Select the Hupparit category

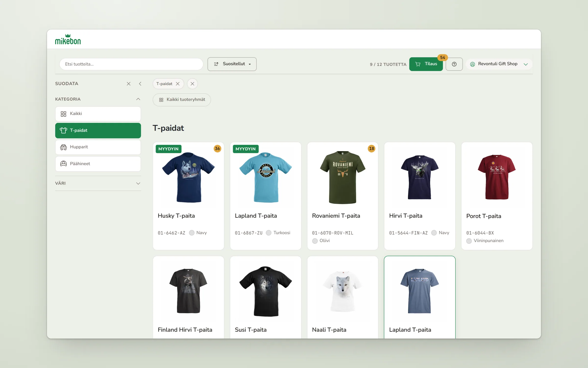pos(98,147)
